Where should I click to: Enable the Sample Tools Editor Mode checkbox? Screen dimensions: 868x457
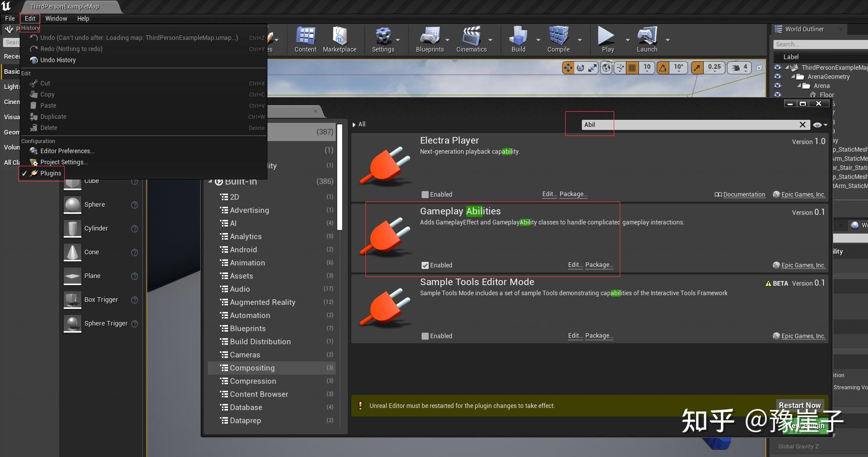[x=425, y=336]
